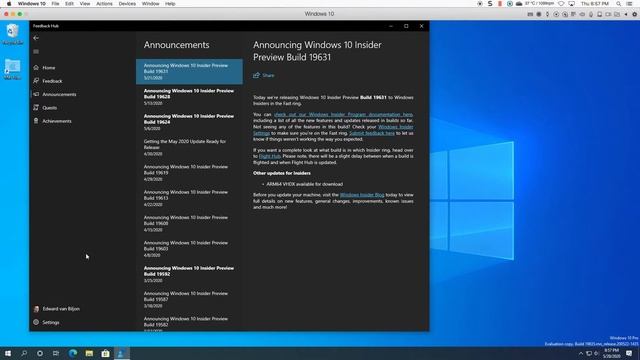Select the Build 19631 announcement
Viewport: 640px width, 360px height.
tap(189, 71)
